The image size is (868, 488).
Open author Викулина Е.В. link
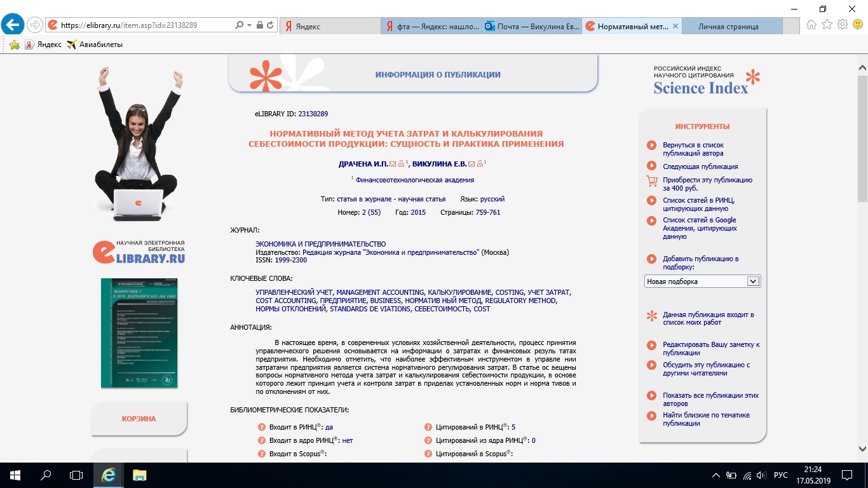(x=440, y=164)
